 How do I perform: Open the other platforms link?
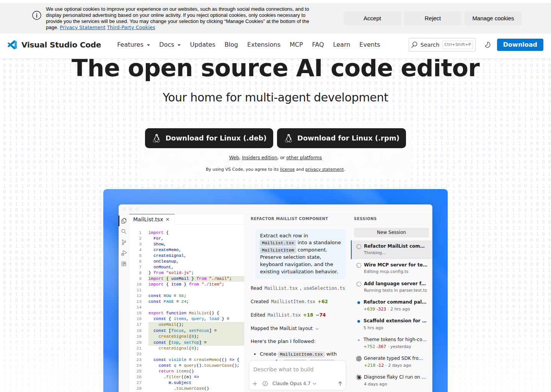(x=304, y=158)
